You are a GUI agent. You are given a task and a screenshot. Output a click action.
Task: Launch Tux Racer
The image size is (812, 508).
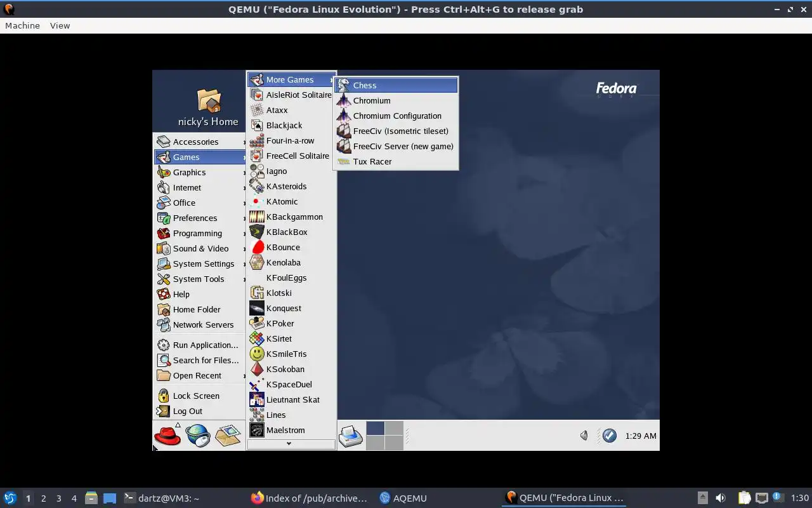[396, 161]
